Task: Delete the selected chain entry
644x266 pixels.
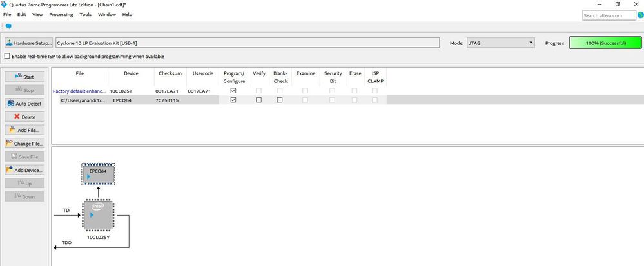Action: tap(24, 117)
